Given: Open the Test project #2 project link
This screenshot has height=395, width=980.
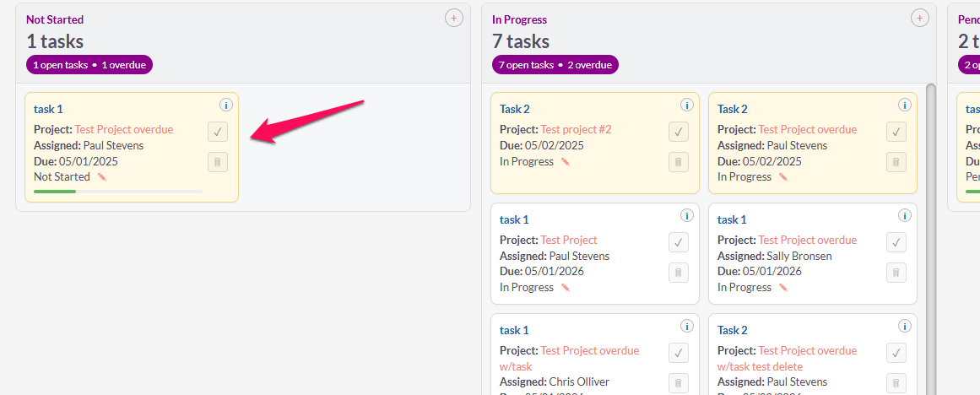Looking at the screenshot, I should tap(576, 130).
